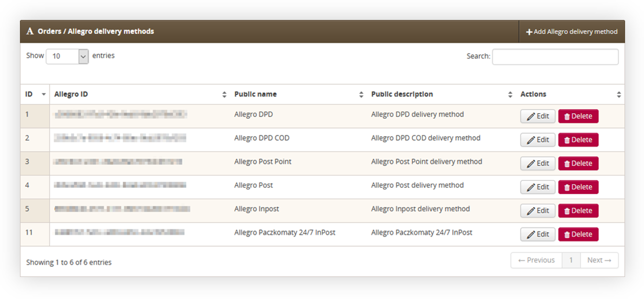Focus the Search input field
Viewport: 644px width, 299px height.
pyautogui.click(x=555, y=57)
